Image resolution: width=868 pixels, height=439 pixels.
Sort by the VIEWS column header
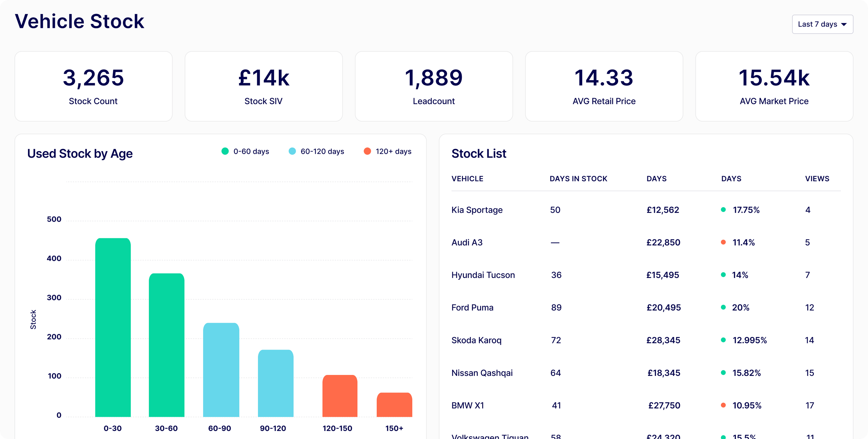(817, 179)
